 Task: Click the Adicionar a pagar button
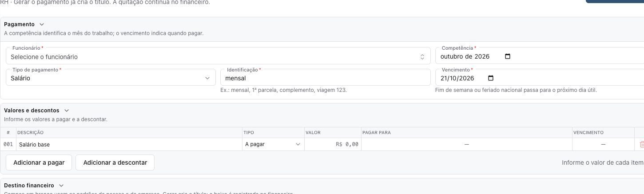[x=39, y=162]
